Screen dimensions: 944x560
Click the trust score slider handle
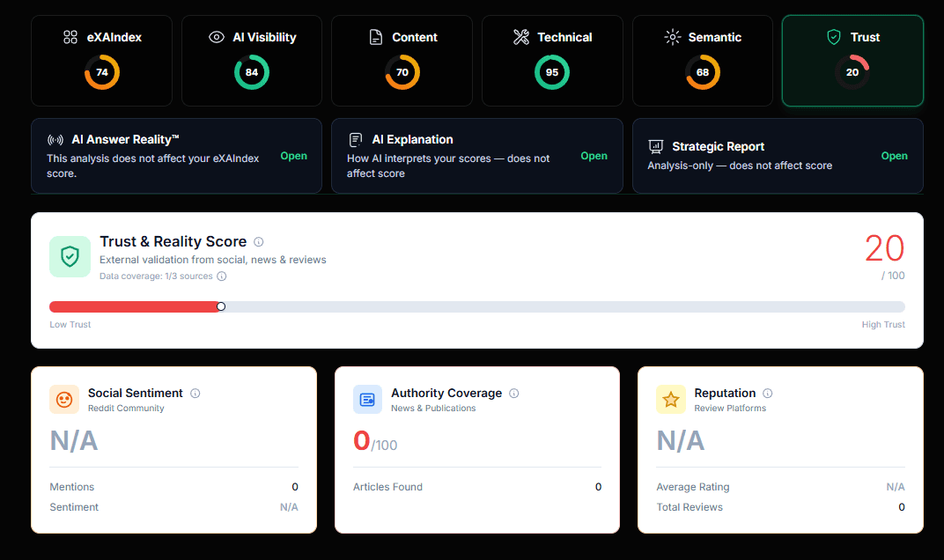click(221, 306)
